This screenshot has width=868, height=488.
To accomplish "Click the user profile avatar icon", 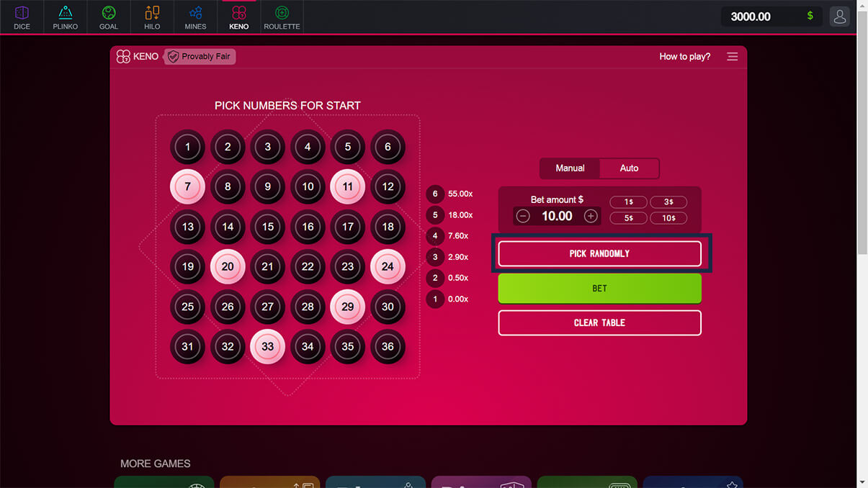I will click(839, 17).
